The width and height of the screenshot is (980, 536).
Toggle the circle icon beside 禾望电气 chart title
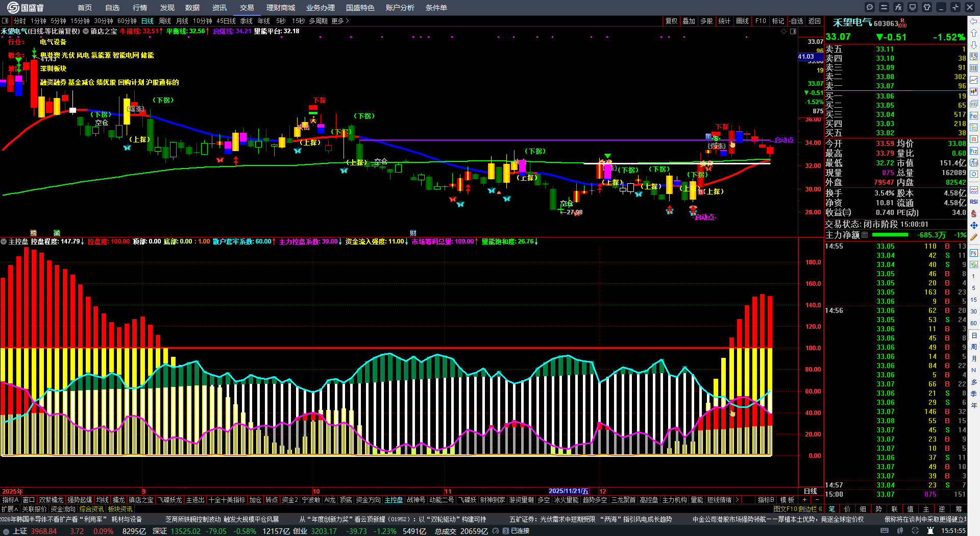tap(86, 31)
